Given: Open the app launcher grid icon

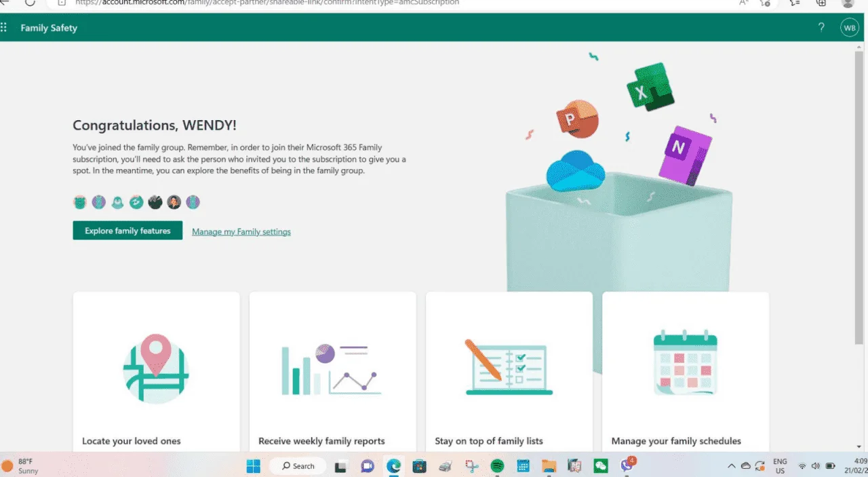Looking at the screenshot, I should [x=4, y=28].
